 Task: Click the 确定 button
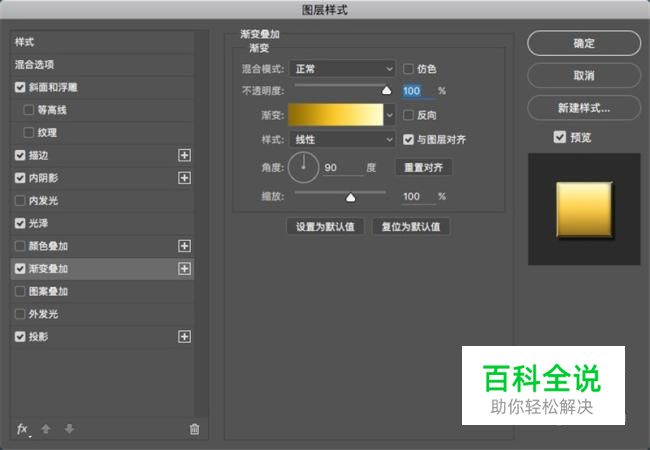tap(584, 43)
